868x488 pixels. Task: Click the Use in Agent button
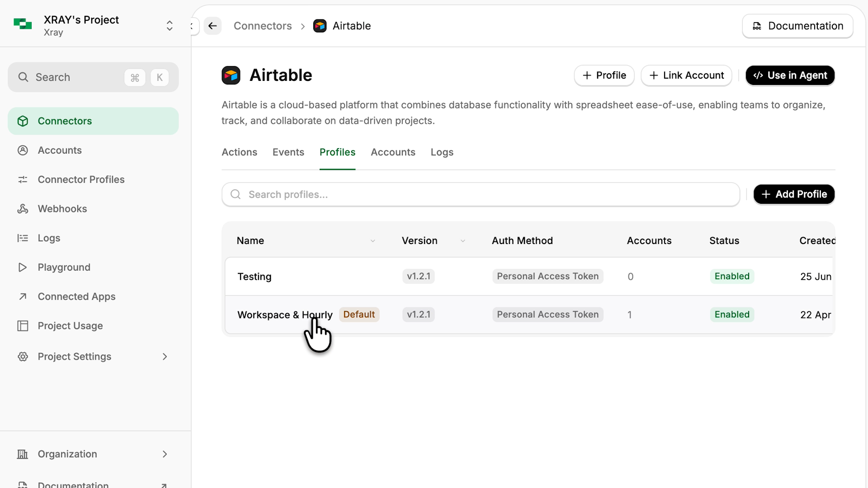point(790,75)
